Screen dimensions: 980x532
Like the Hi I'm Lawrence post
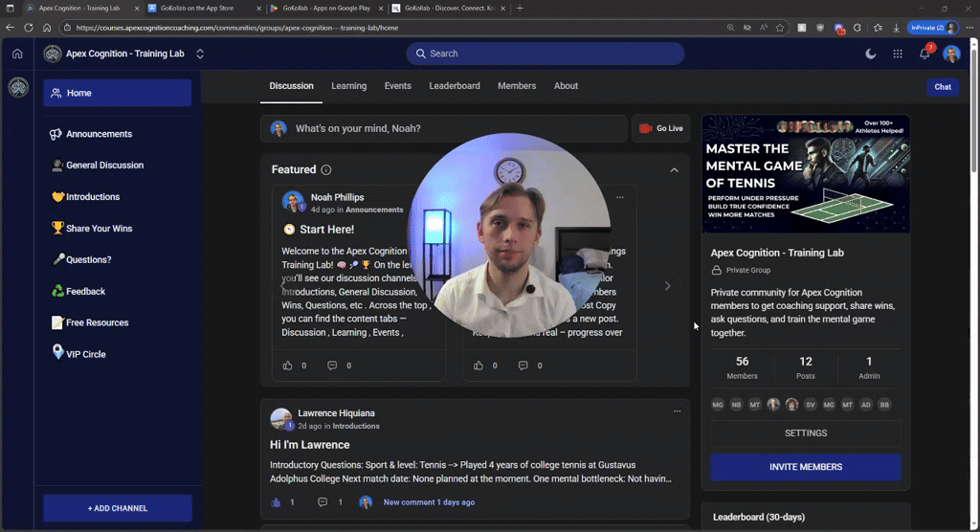(277, 502)
